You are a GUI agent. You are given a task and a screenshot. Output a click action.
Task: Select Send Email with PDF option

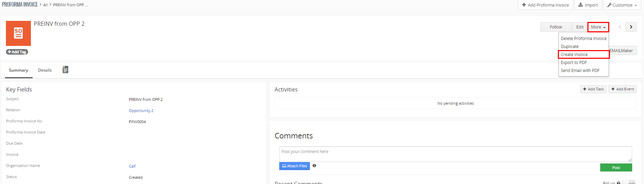(580, 71)
